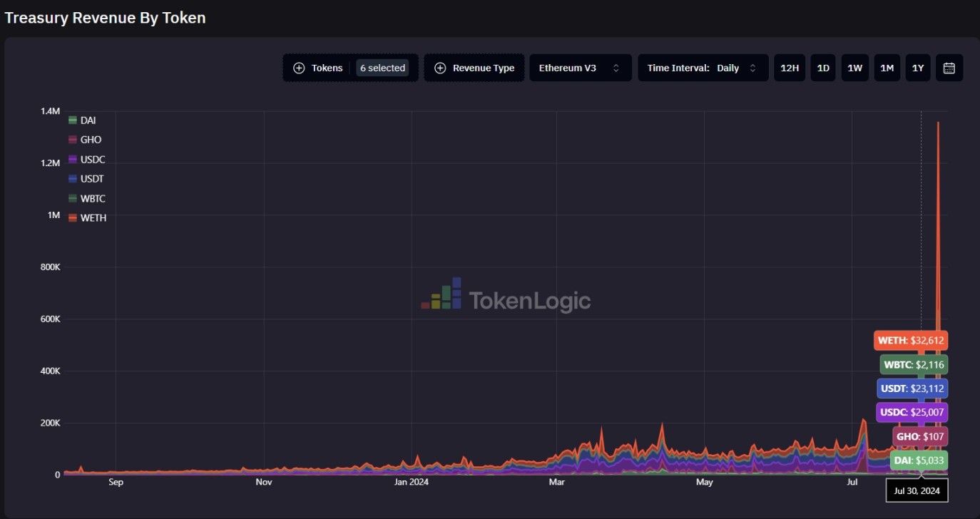Toggle the USDT series in legend

pos(86,179)
